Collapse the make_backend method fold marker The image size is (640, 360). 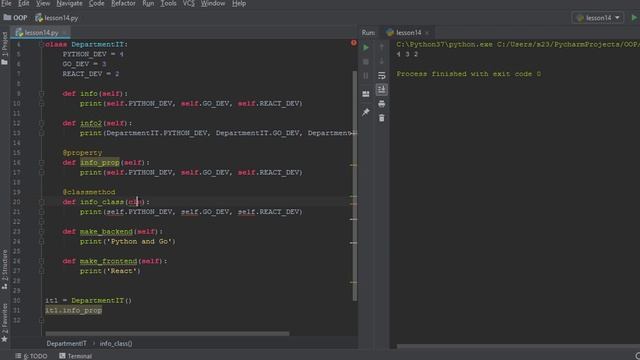tap(42, 231)
